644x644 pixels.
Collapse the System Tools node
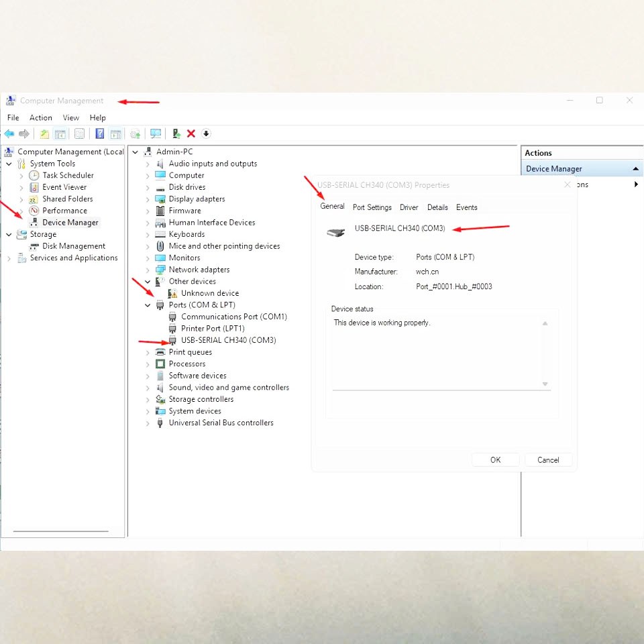coord(9,164)
